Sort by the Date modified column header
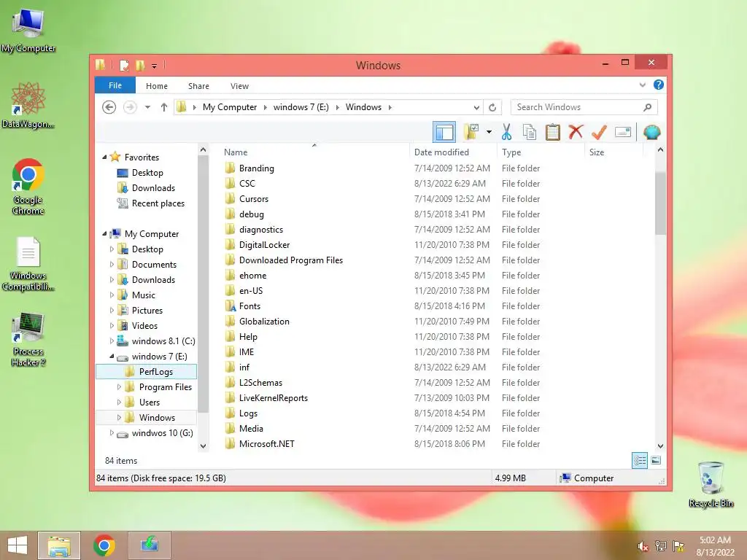Image resolution: width=747 pixels, height=560 pixels. click(x=453, y=152)
